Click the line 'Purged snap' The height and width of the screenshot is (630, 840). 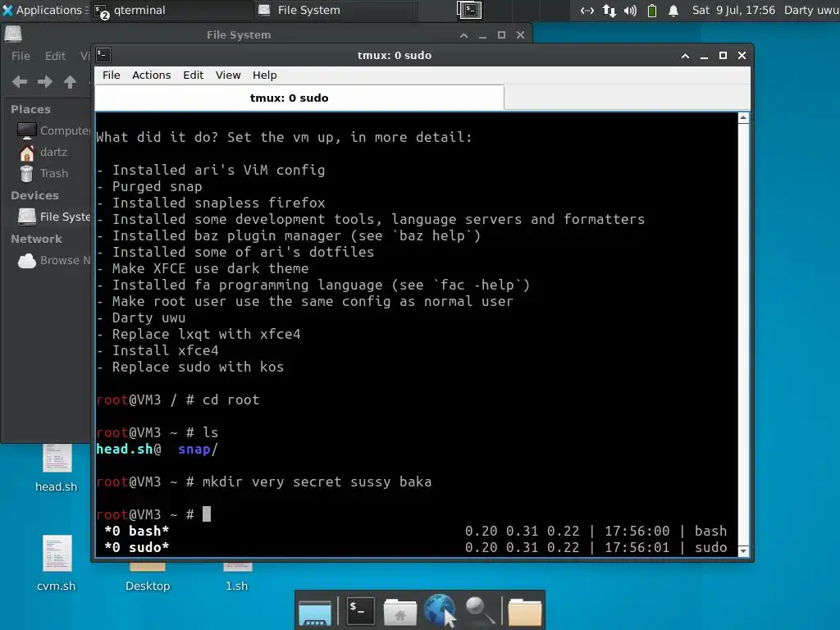tap(149, 186)
